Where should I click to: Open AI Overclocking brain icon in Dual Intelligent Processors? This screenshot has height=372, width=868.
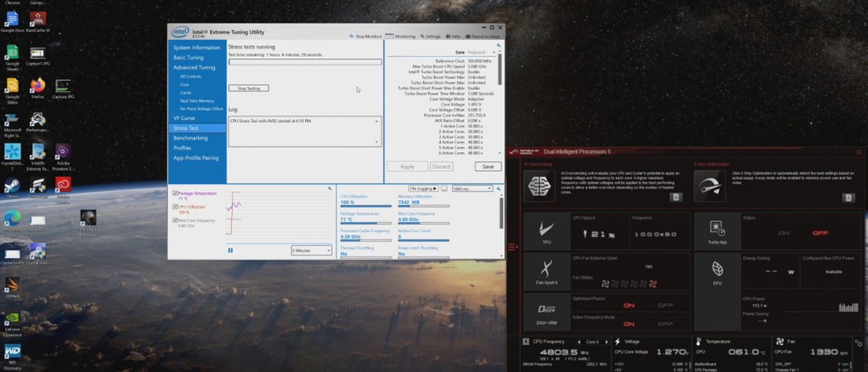(539, 185)
